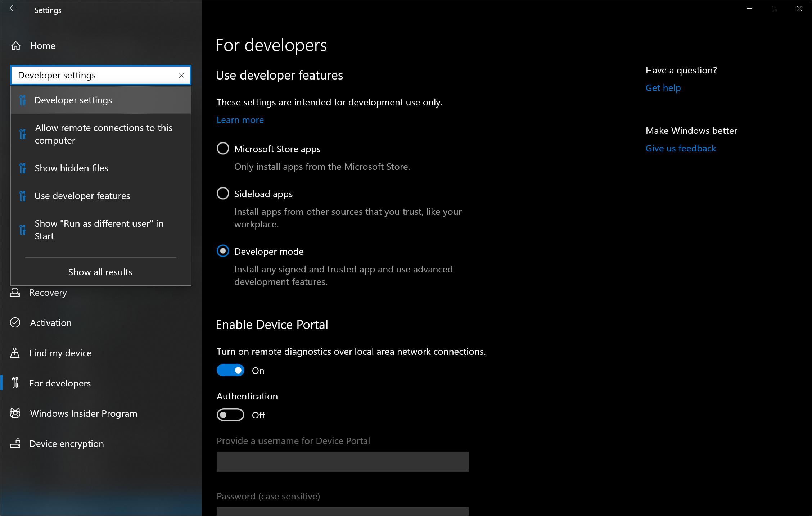Image resolution: width=812 pixels, height=516 pixels.
Task: Click the Get help link
Action: click(x=663, y=87)
